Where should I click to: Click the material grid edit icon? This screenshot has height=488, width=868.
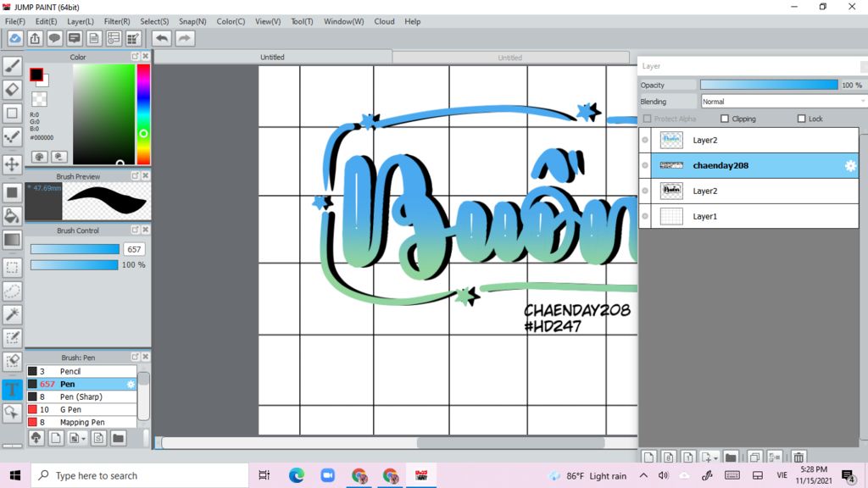(x=133, y=38)
